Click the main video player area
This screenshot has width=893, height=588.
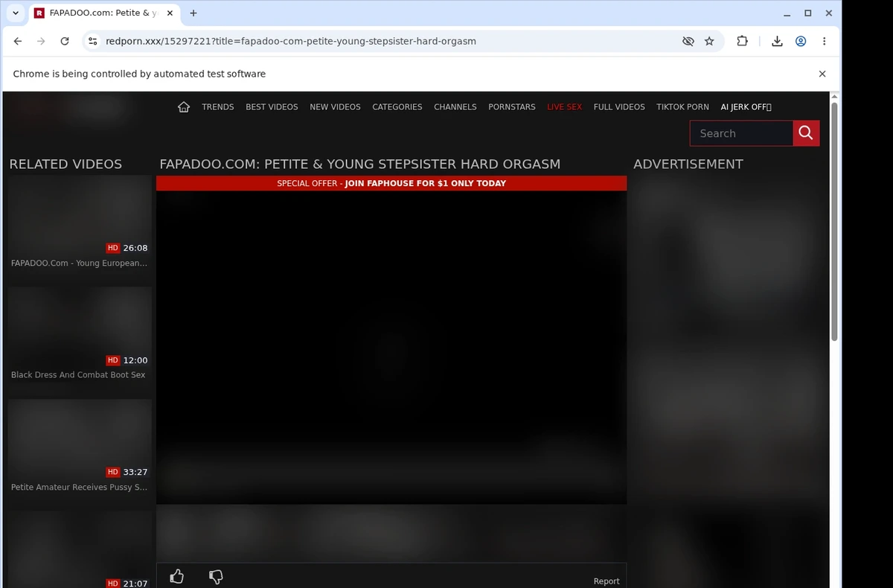(391, 347)
